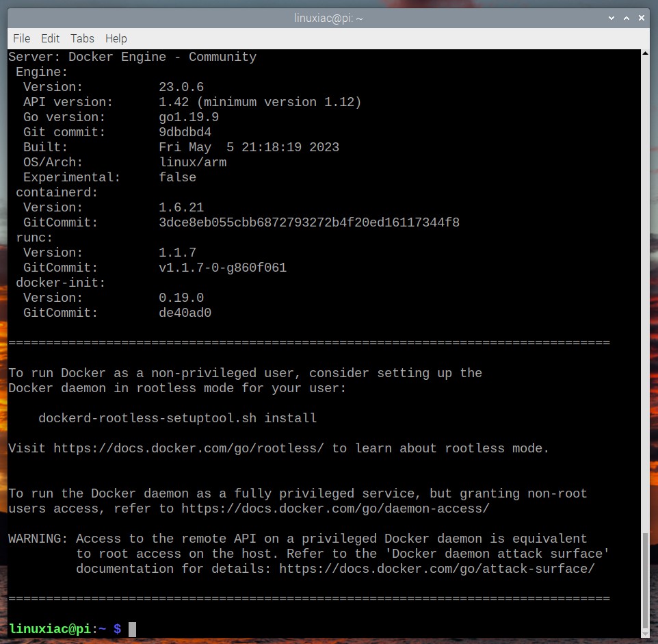Click the vertical scrollbar thumb
This screenshot has height=644, width=658.
click(645, 580)
